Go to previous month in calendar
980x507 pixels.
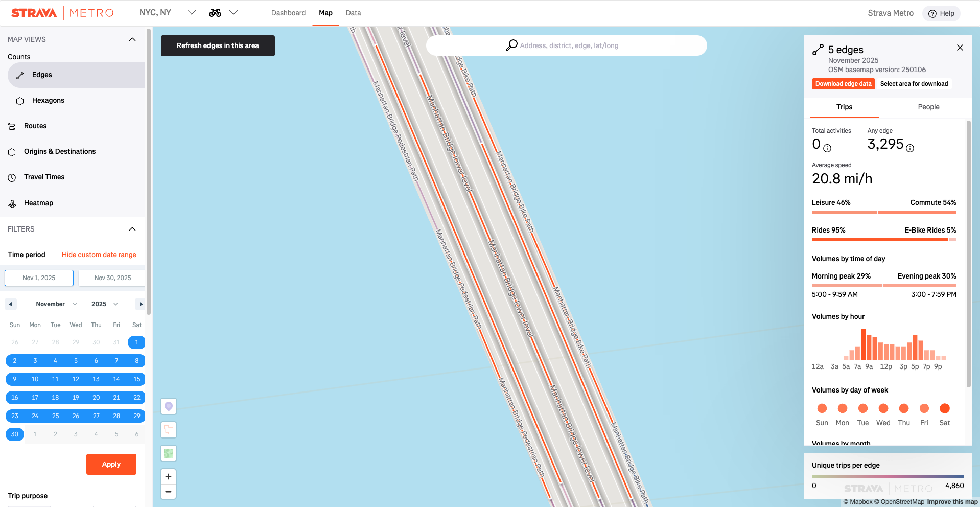(x=10, y=304)
